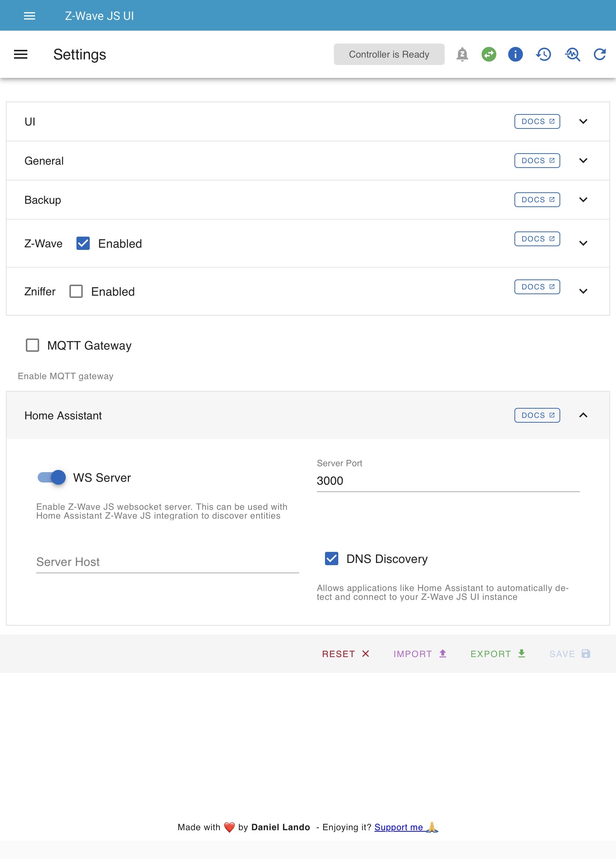Open the history clock icon
Screen dimensions: 616x859
pos(544,55)
